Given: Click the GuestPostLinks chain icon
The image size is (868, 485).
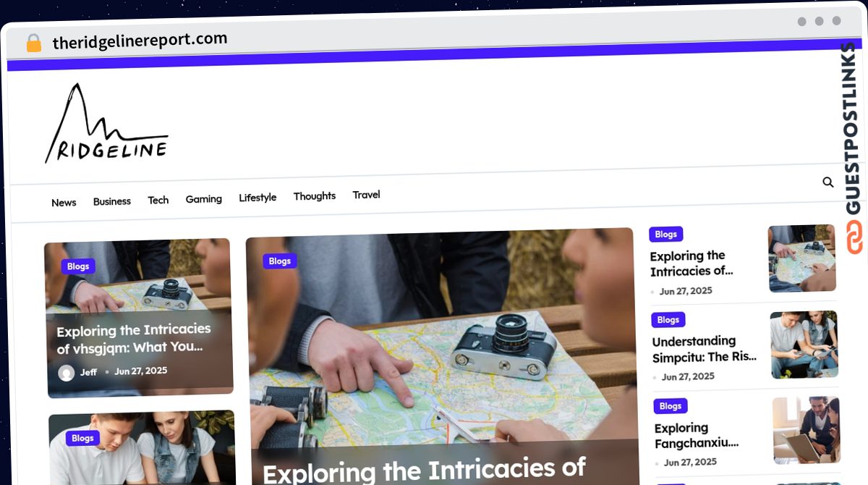Looking at the screenshot, I should (854, 237).
